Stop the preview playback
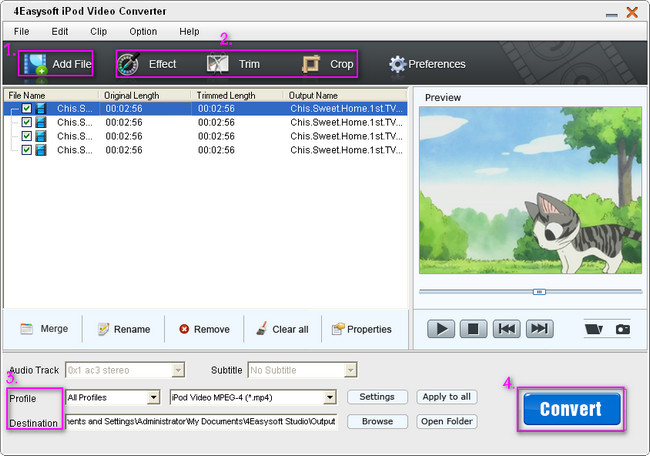The height and width of the screenshot is (456, 650). tap(473, 329)
